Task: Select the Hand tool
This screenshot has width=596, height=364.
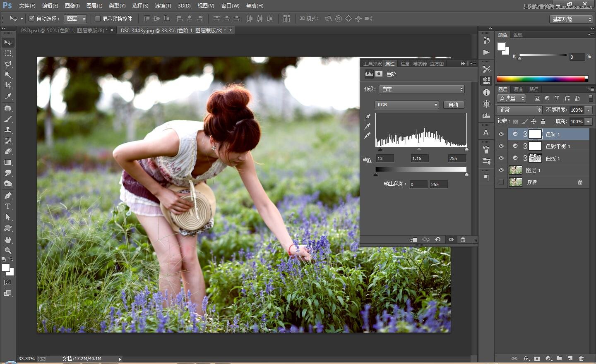Action: coord(7,239)
